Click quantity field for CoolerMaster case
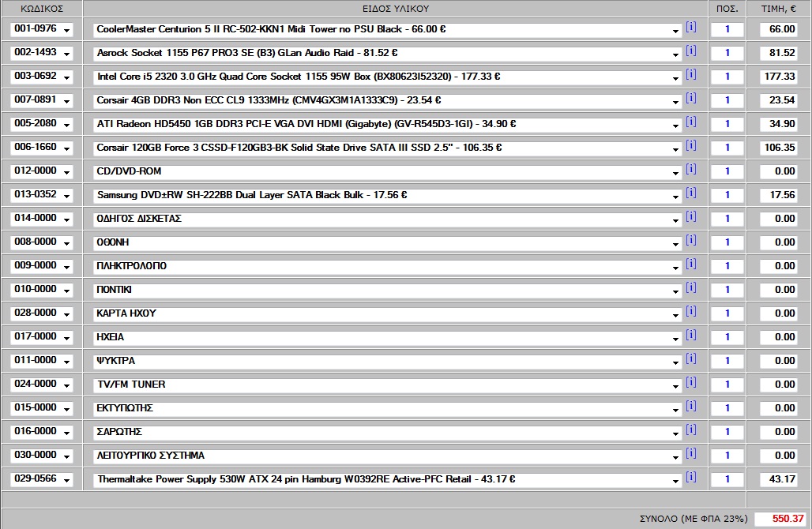The image size is (812, 529). [x=727, y=29]
